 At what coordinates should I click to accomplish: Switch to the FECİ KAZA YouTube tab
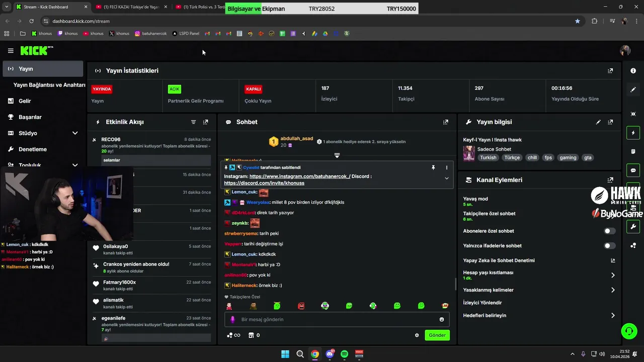(132, 7)
